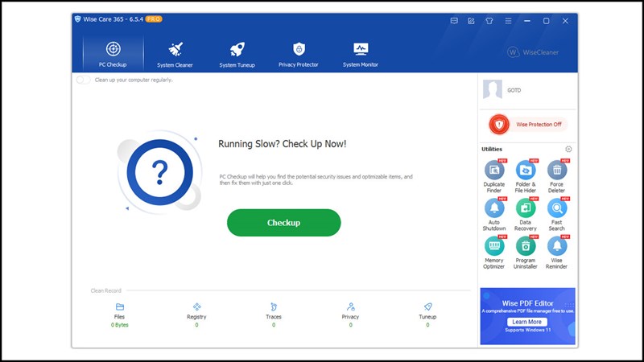Open the skin shirt icon in title bar

tap(489, 21)
